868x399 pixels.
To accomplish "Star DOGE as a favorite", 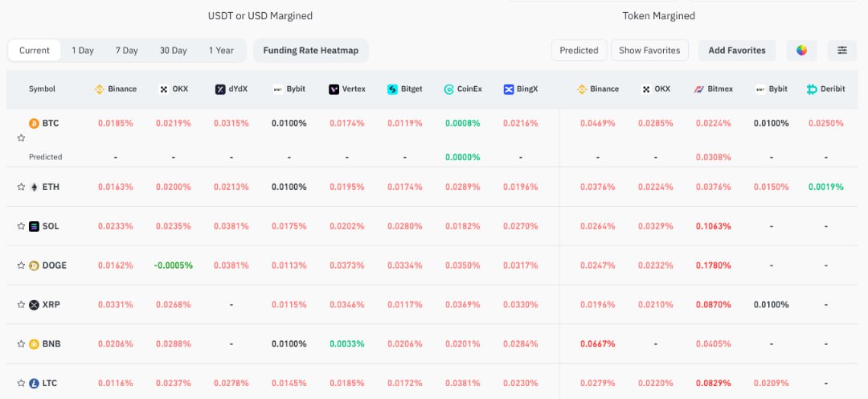I will 21,265.
